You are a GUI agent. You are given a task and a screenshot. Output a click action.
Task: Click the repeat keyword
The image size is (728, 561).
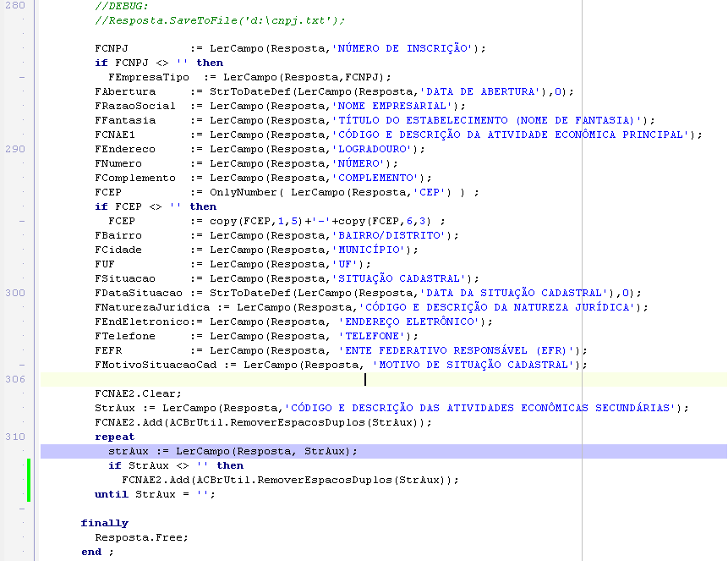click(x=115, y=437)
